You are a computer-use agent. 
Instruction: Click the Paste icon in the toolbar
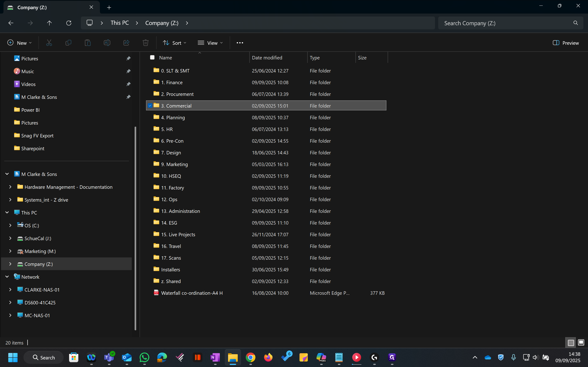click(88, 42)
